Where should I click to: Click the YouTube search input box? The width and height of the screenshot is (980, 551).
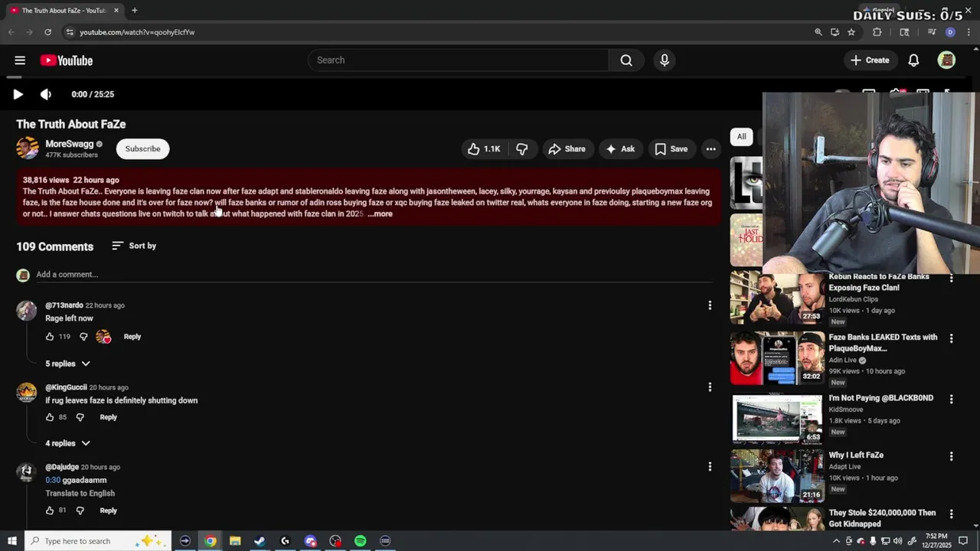pos(458,60)
